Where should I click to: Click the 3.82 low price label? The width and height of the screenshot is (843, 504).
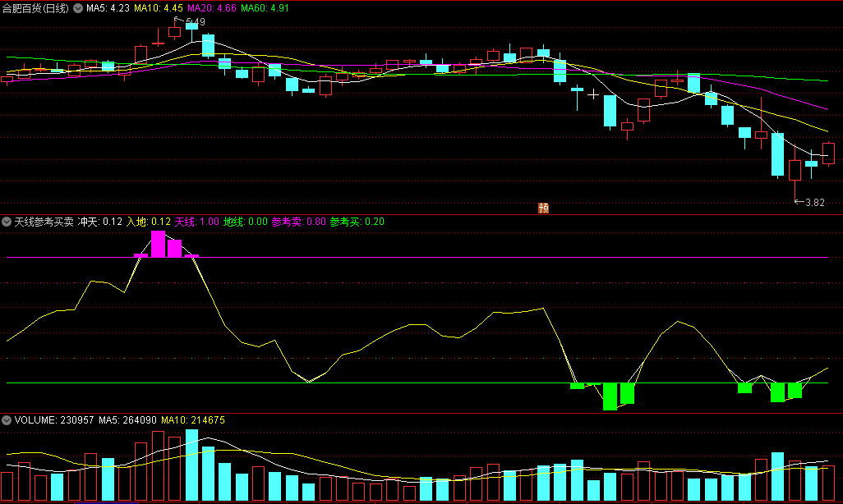pos(814,203)
